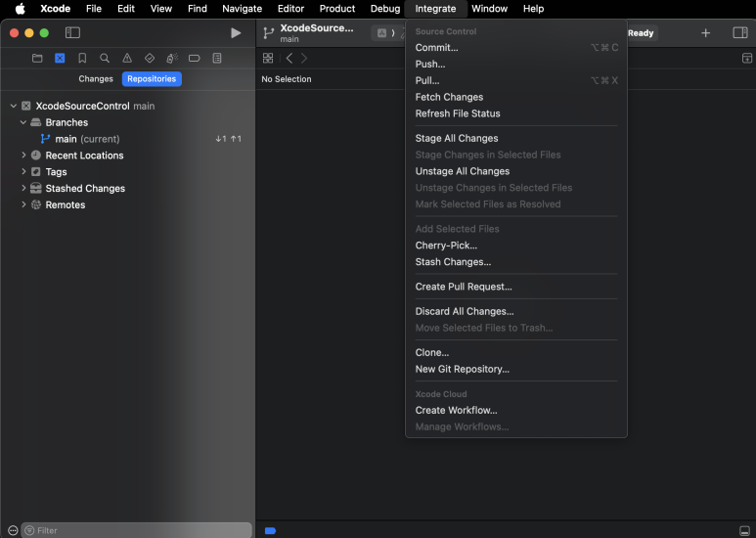The image size is (756, 538).
Task: Open filter options ellipsis icon
Action: point(13,530)
